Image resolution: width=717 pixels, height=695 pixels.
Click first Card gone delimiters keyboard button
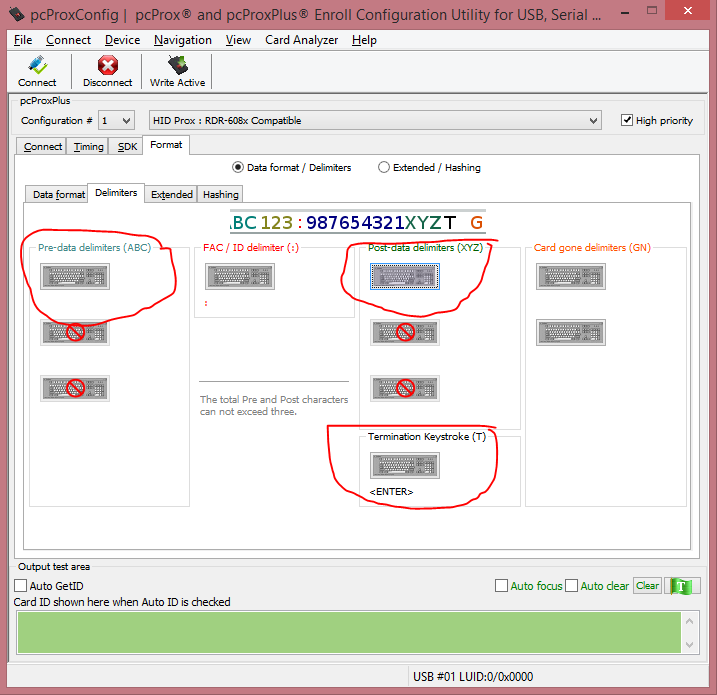[x=571, y=277]
